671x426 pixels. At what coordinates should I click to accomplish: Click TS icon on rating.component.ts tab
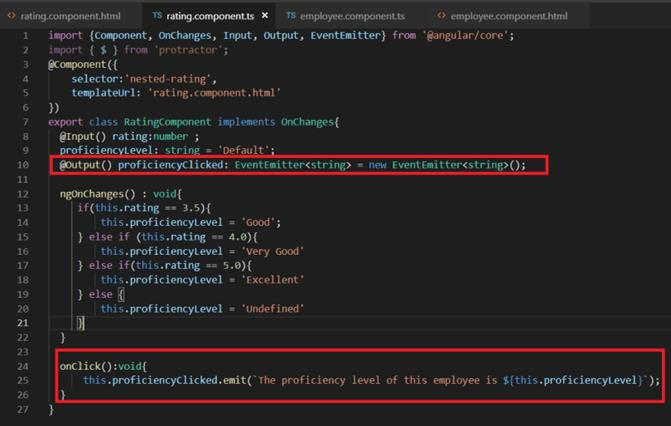[x=157, y=15]
